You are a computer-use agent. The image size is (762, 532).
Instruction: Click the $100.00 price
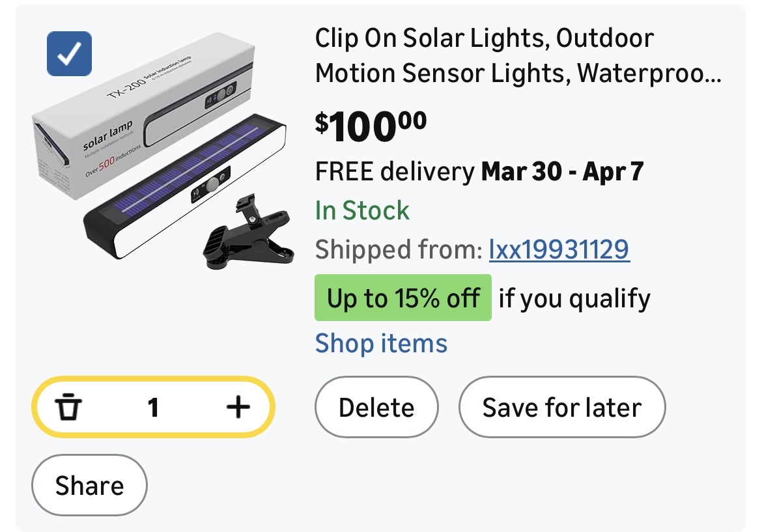pos(371,127)
